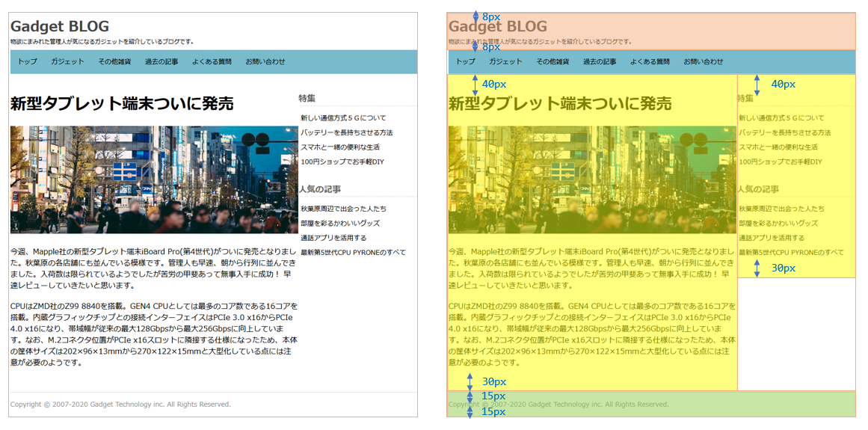Screen dimensions: 868x430
Task: Click the blog tagline under the plain page's title
Action: (x=102, y=42)
